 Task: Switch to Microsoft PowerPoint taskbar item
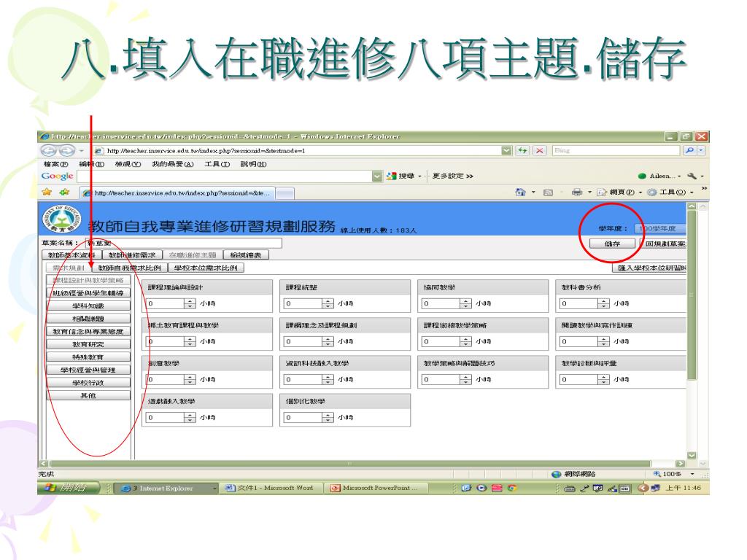tap(376, 488)
